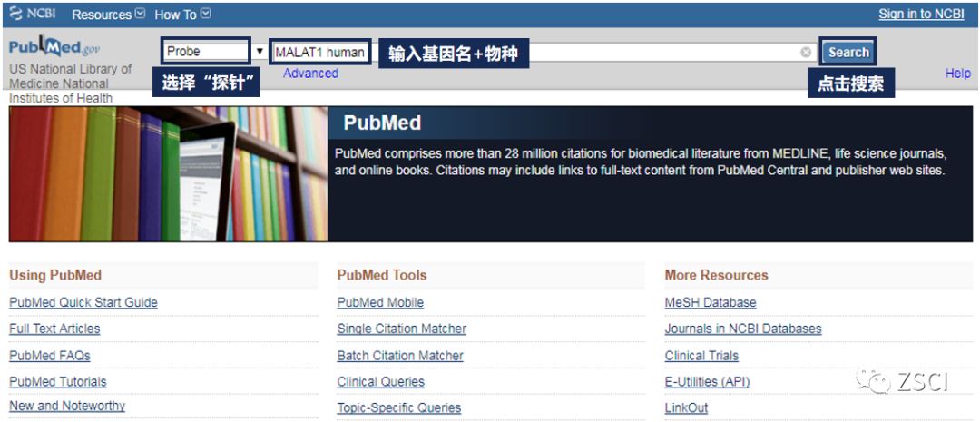Click the More Resources heading
This screenshot has width=980, height=422.
coord(716,275)
